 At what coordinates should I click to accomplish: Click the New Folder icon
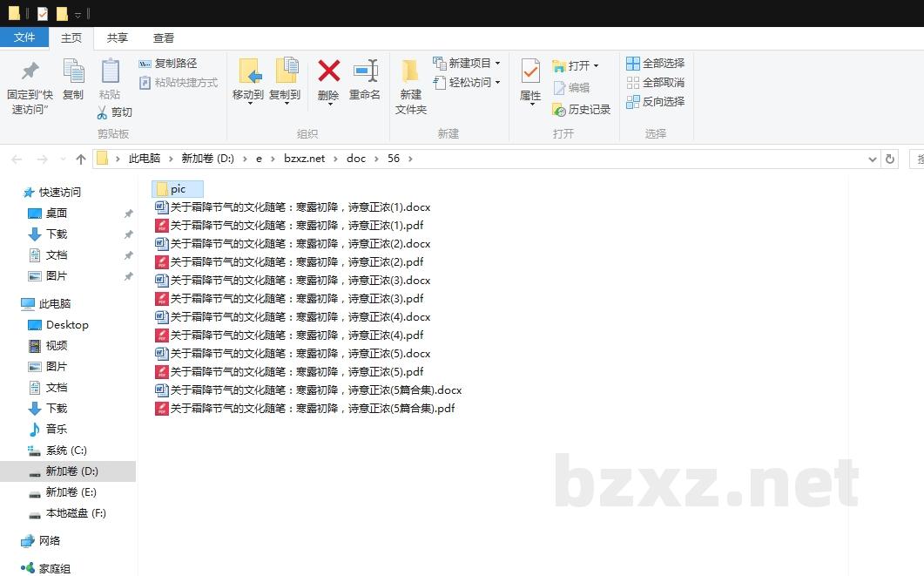click(x=410, y=71)
